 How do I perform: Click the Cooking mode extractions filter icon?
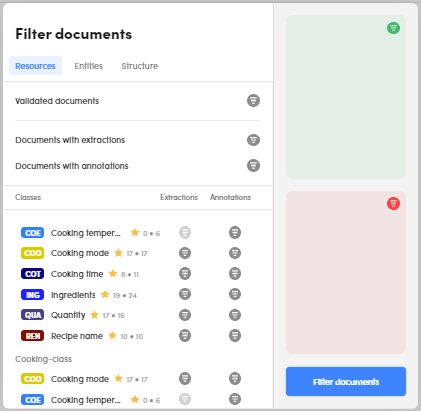[185, 253]
